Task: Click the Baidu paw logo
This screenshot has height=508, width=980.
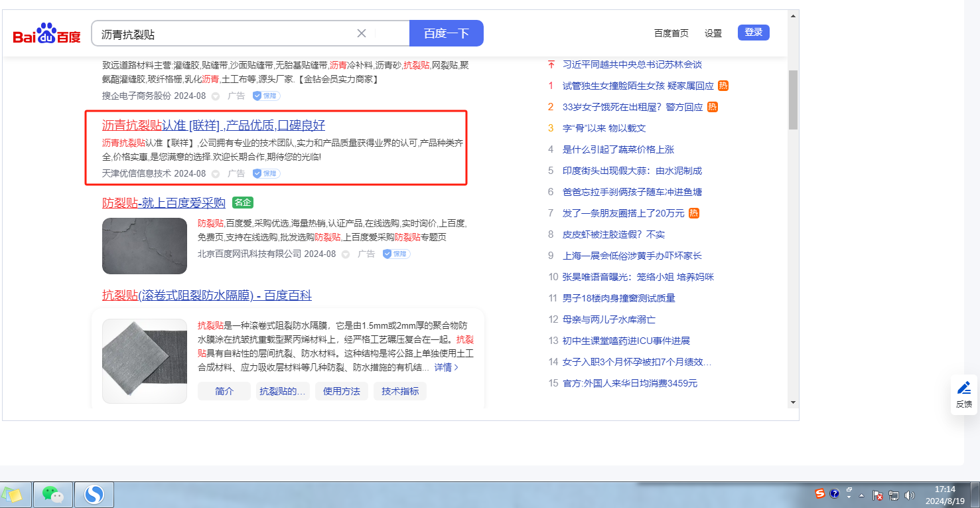Action: point(46,33)
